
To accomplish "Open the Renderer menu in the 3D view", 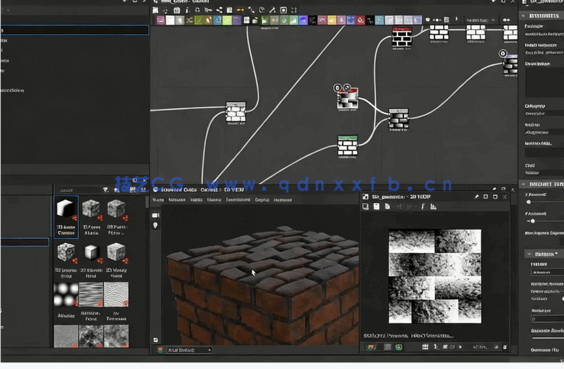I will [282, 200].
